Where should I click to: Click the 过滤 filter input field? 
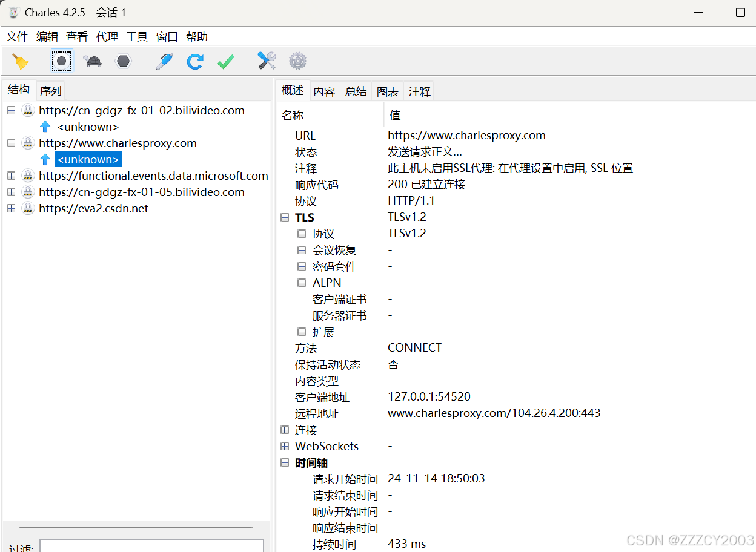[151, 546]
